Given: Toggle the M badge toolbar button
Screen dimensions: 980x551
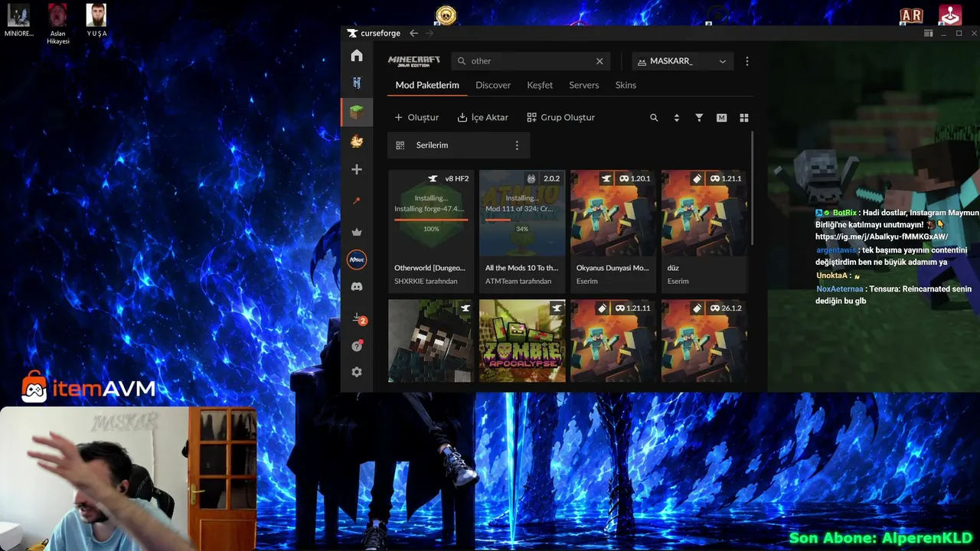Looking at the screenshot, I should (x=721, y=118).
